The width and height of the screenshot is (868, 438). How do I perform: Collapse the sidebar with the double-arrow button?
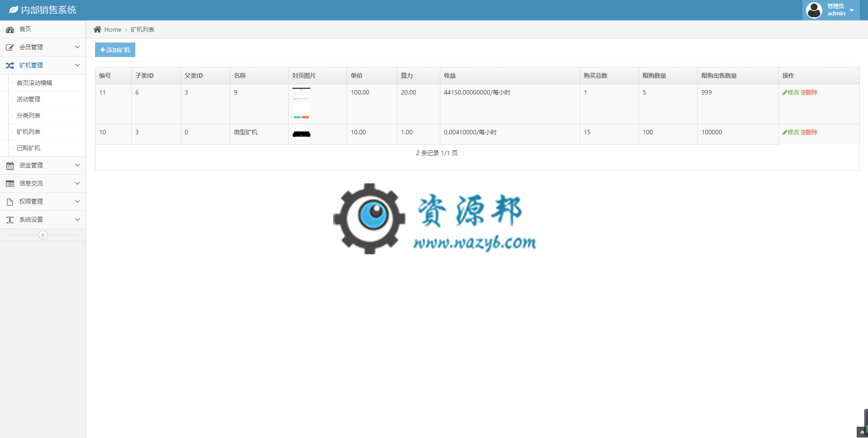tap(43, 235)
